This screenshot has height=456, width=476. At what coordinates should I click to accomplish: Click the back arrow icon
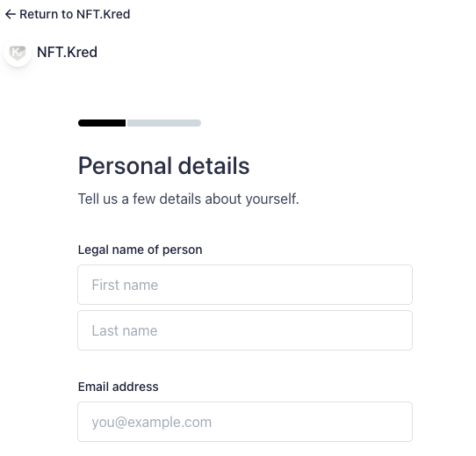[x=11, y=14]
